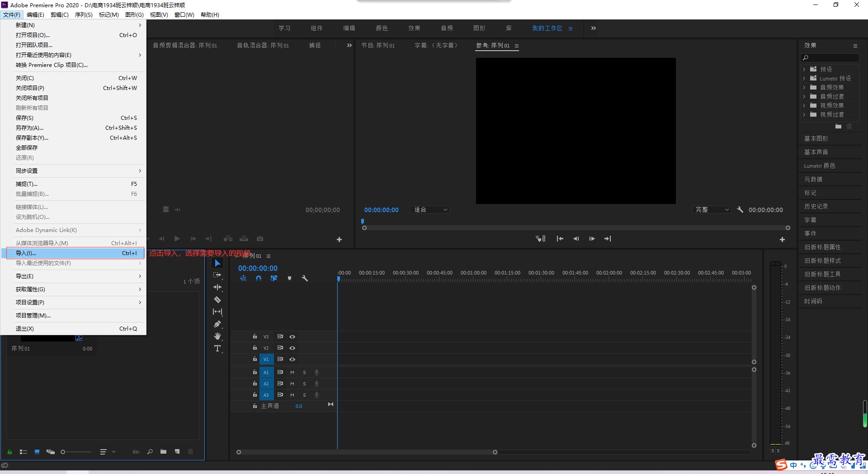Open the 编辑(E) menu
868x474 pixels.
35,15
